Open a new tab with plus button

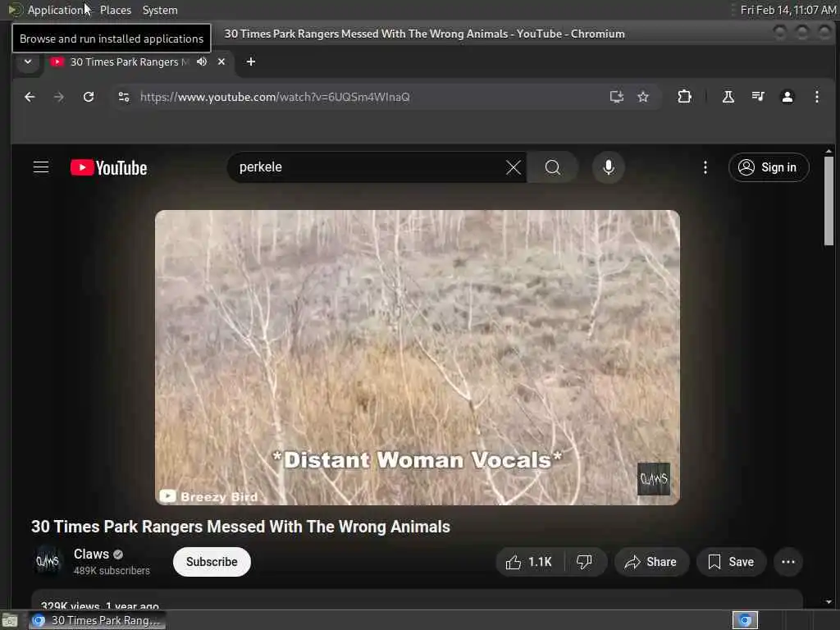tap(251, 62)
